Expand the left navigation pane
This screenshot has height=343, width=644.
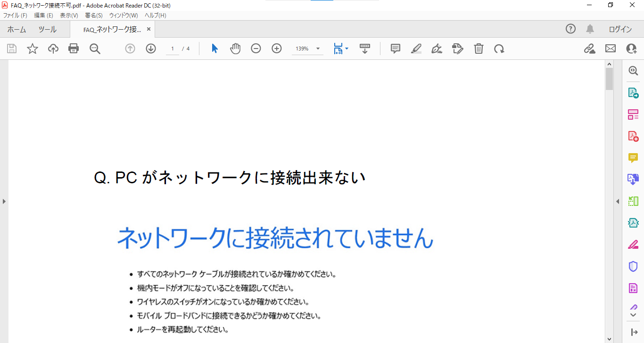click(4, 201)
